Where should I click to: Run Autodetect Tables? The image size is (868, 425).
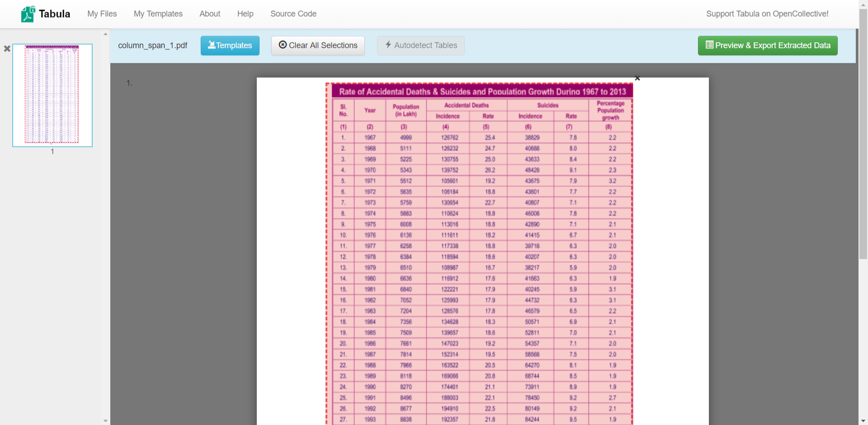pos(420,46)
